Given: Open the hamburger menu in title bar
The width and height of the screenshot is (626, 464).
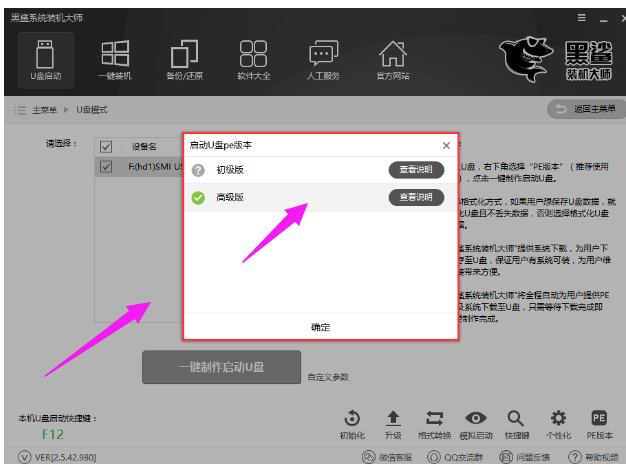Looking at the screenshot, I should click(581, 17).
